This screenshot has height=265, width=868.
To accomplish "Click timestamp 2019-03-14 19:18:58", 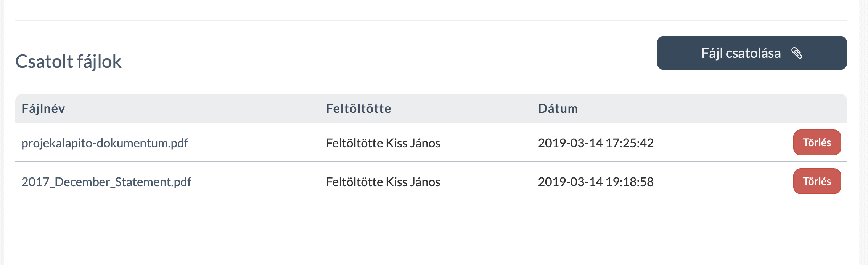I will click(x=596, y=182).
